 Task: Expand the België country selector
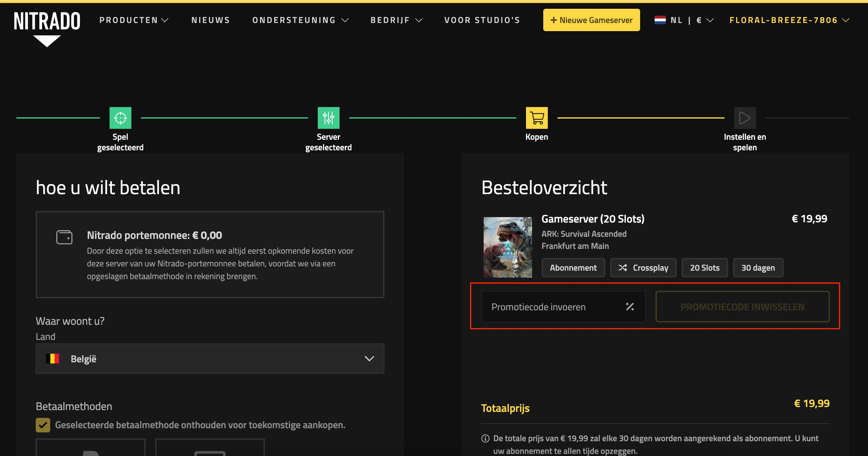coord(370,359)
